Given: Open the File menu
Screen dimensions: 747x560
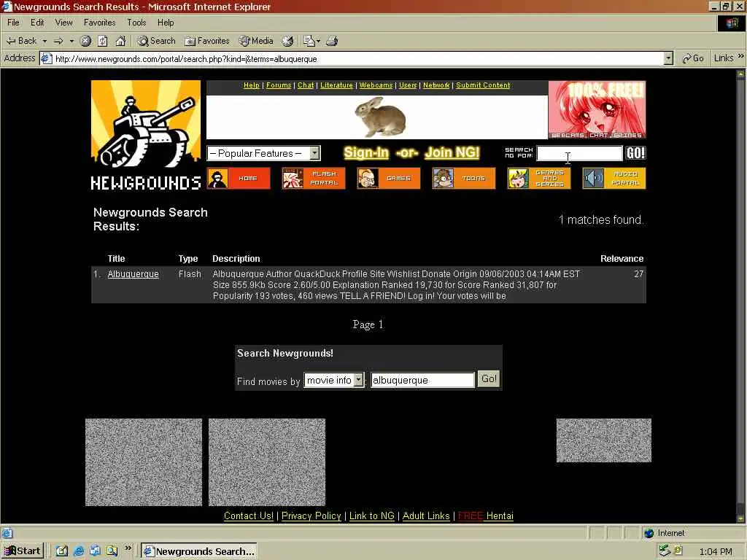Looking at the screenshot, I should pyautogui.click(x=13, y=23).
